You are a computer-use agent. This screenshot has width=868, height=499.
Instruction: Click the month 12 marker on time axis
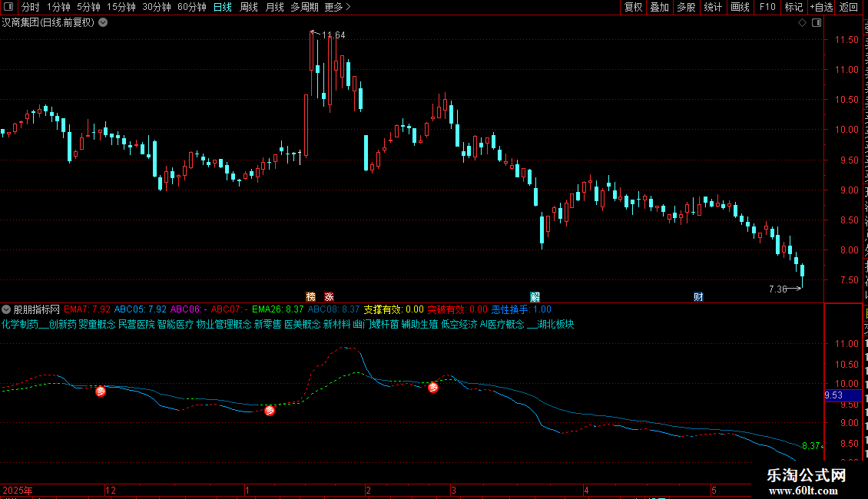(x=110, y=490)
